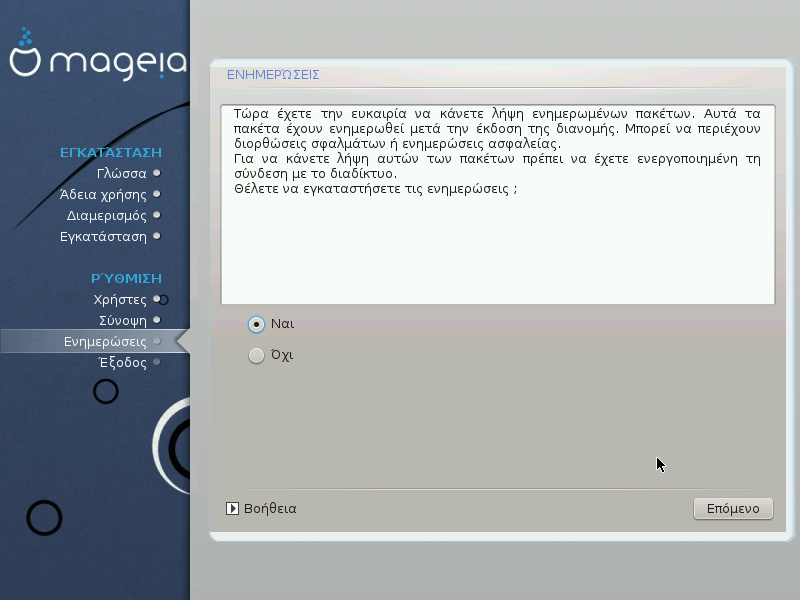The width and height of the screenshot is (800, 600).
Task: Click the Ναι label text
Action: 282,324
